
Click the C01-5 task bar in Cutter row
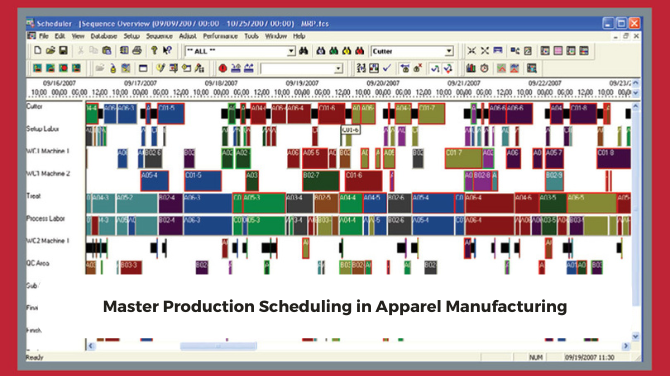(x=171, y=114)
